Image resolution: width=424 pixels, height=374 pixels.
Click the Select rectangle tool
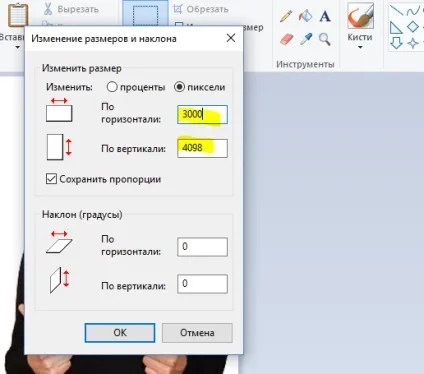pyautogui.click(x=145, y=13)
